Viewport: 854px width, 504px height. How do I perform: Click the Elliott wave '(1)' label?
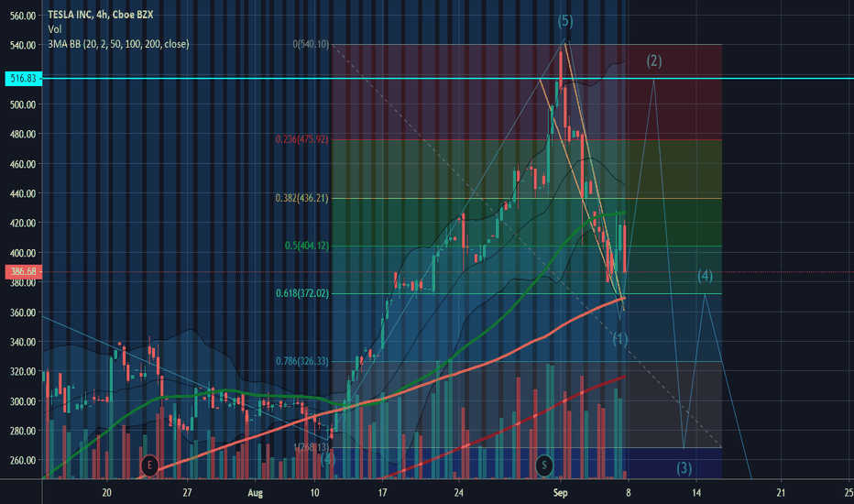tap(619, 339)
